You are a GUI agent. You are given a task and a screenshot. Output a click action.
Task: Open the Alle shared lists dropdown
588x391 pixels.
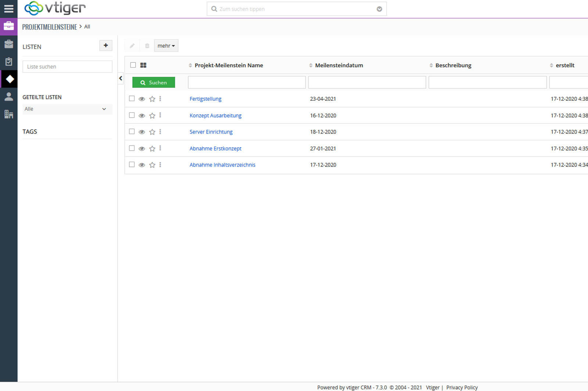pos(67,109)
